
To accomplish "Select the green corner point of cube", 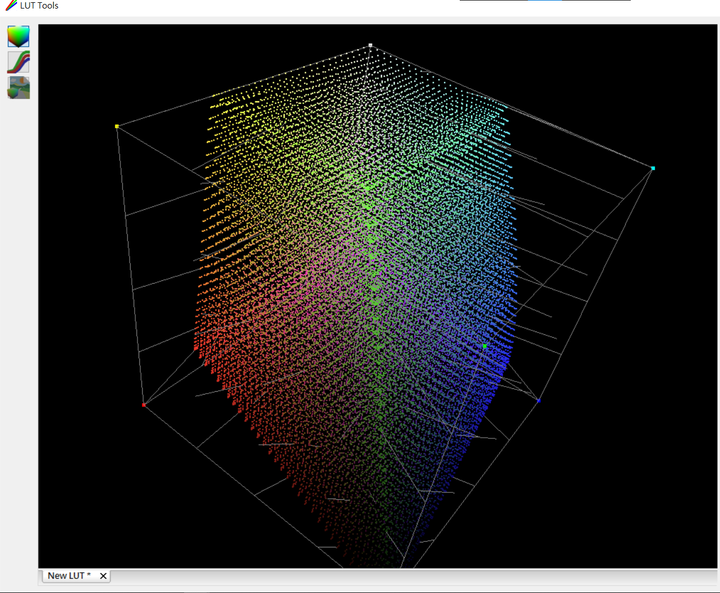I will 485,346.
